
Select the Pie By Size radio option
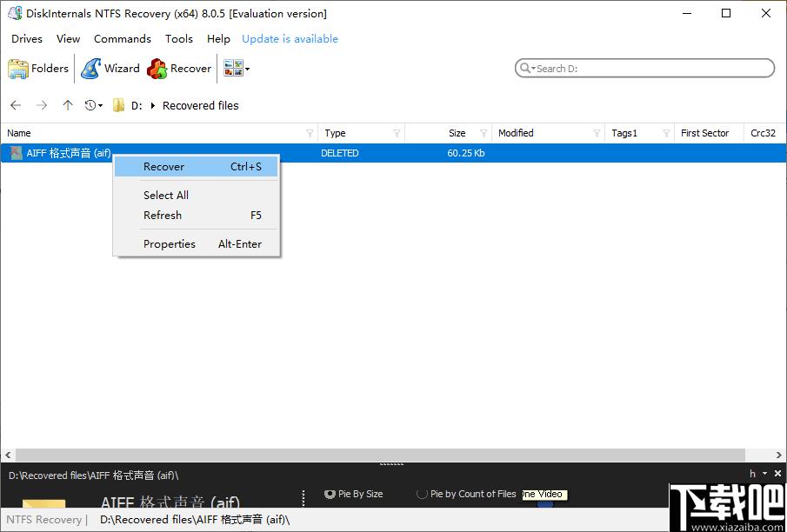(x=330, y=494)
